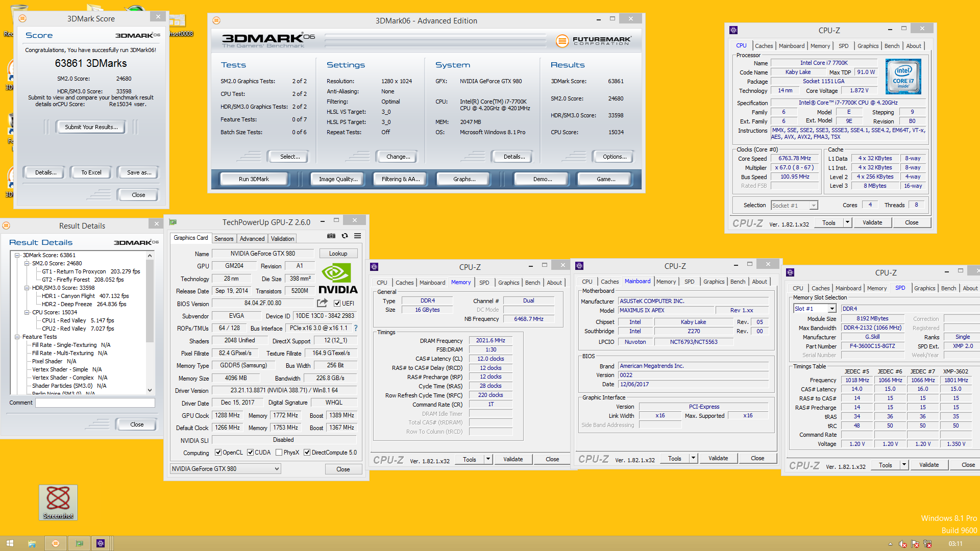
Task: Click the Futuremark Corporation logo
Action: pos(594,40)
